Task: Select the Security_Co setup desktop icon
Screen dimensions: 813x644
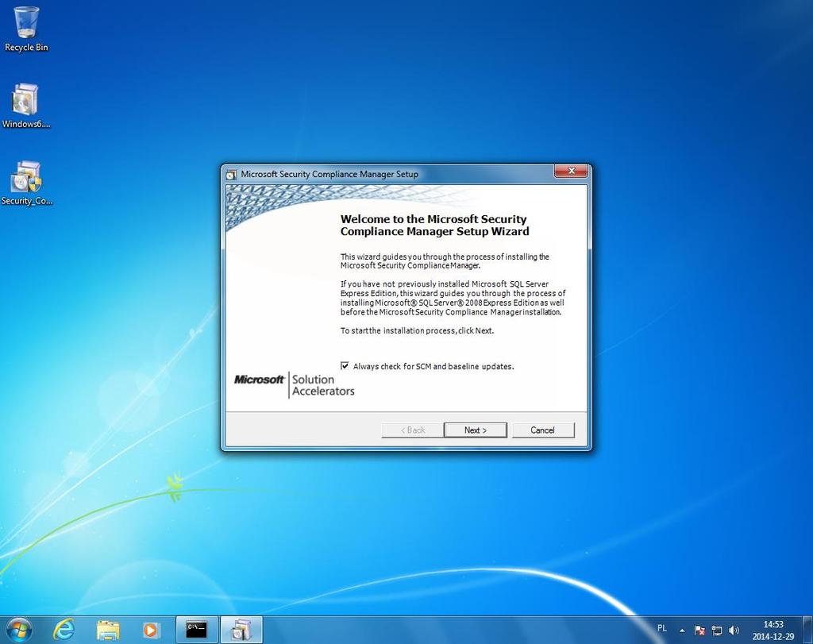Action: (26, 183)
